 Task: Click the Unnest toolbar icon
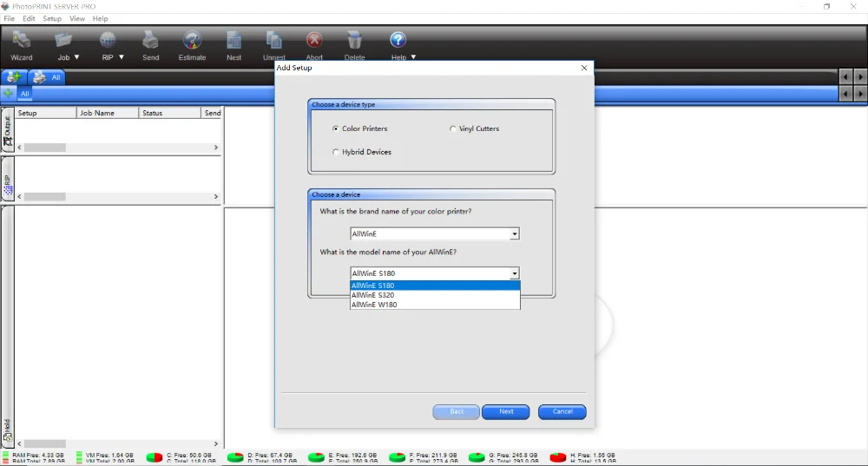point(273,41)
